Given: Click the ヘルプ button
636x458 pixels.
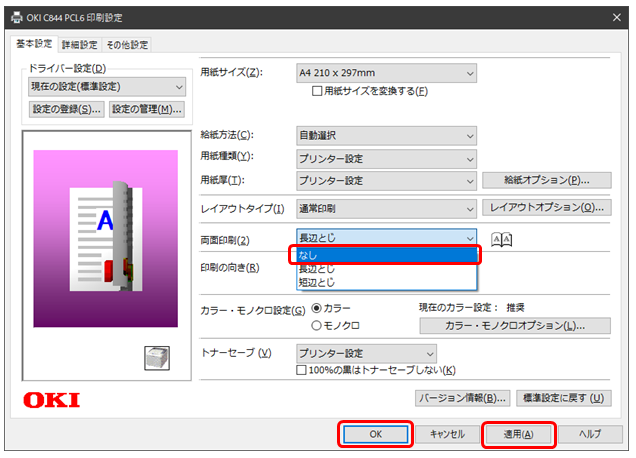Looking at the screenshot, I should tap(590, 434).
